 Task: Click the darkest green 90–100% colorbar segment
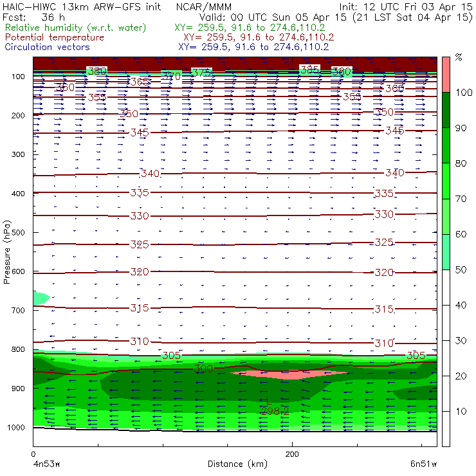point(446,110)
